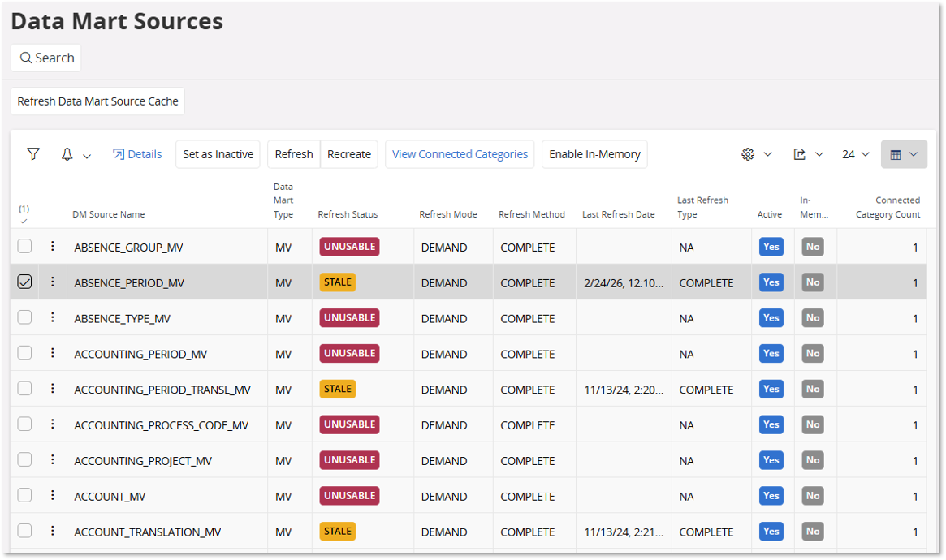946x560 pixels.
Task: Open the 24 rows-per-page dropdown
Action: click(856, 154)
